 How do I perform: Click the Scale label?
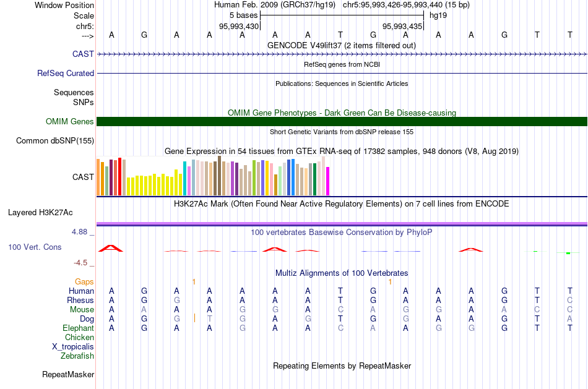pyautogui.click(x=84, y=15)
